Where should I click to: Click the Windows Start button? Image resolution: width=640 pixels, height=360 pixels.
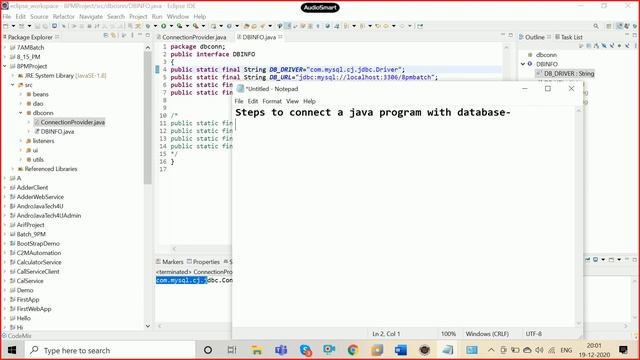tap(12, 350)
